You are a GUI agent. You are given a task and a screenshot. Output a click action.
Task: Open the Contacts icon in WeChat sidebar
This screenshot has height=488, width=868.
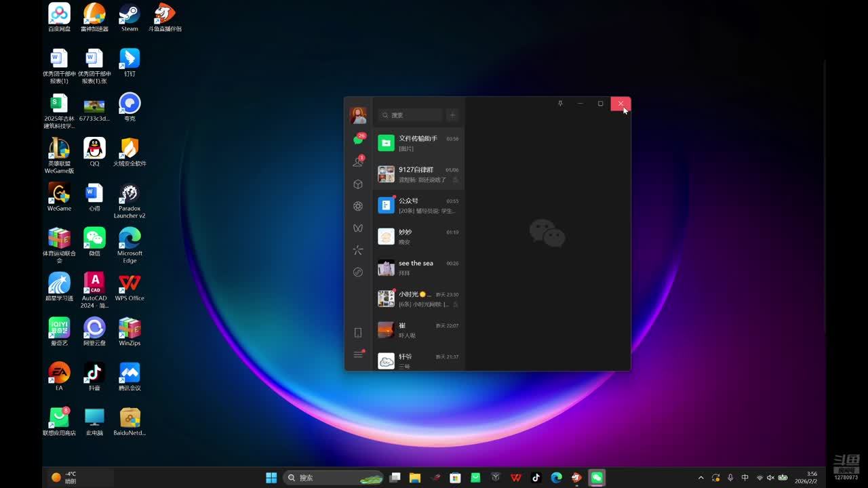click(x=358, y=162)
